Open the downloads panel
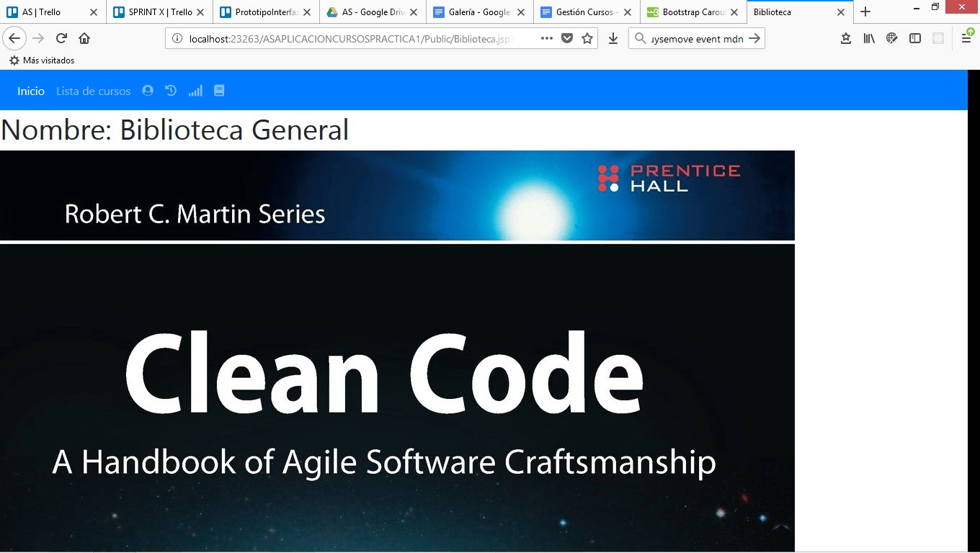The height and width of the screenshot is (553, 980). point(613,38)
